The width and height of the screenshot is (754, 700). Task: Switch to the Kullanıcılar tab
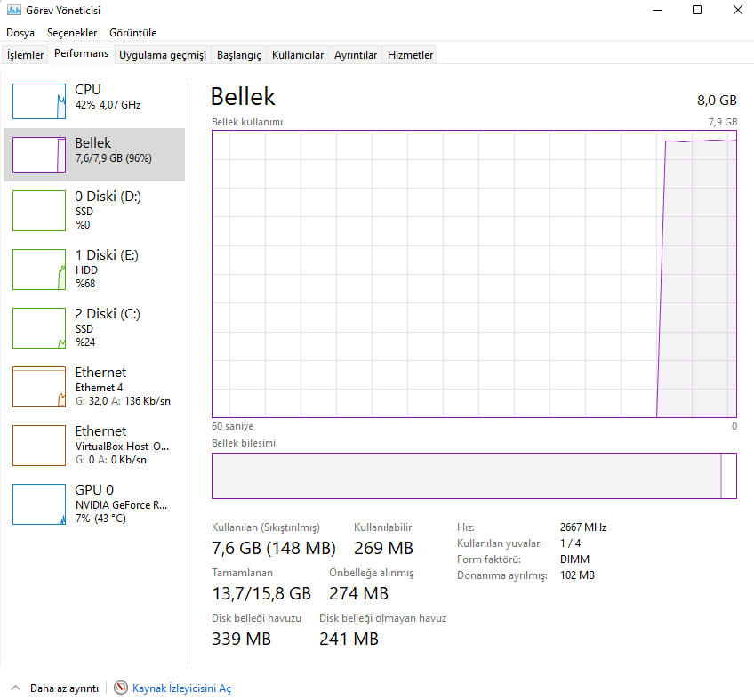(298, 55)
